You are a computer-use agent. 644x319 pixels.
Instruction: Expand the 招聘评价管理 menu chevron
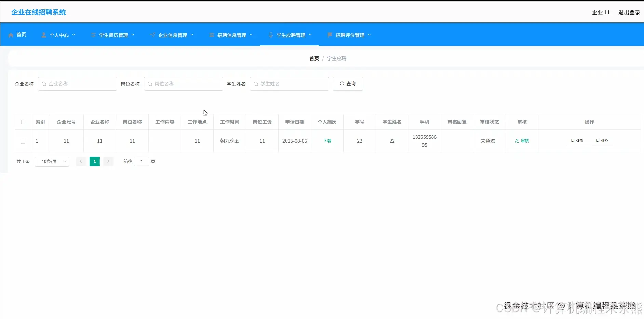(369, 35)
